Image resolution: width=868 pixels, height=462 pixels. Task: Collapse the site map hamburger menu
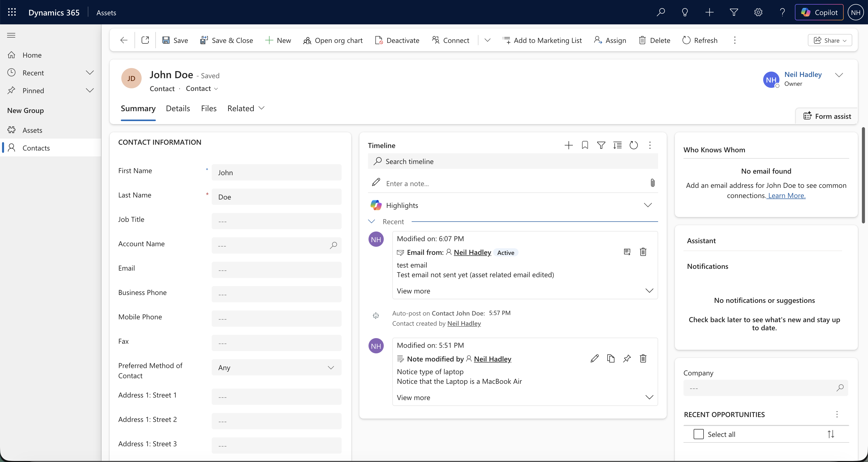click(x=11, y=35)
